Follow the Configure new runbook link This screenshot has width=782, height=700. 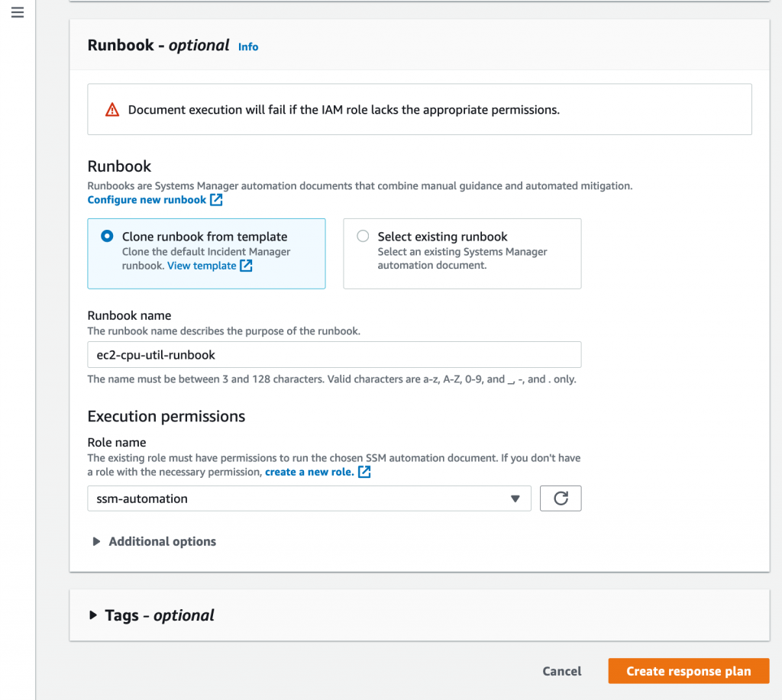147,200
